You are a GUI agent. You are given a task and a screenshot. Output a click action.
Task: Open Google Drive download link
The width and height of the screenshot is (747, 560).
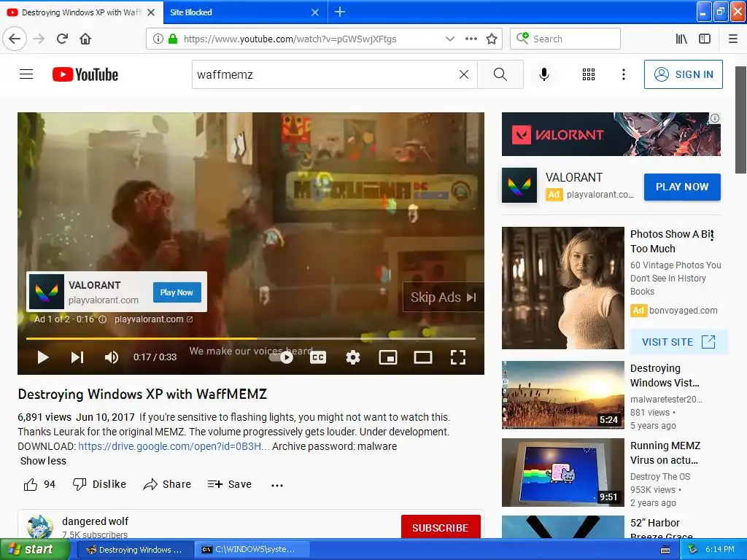coord(174,446)
